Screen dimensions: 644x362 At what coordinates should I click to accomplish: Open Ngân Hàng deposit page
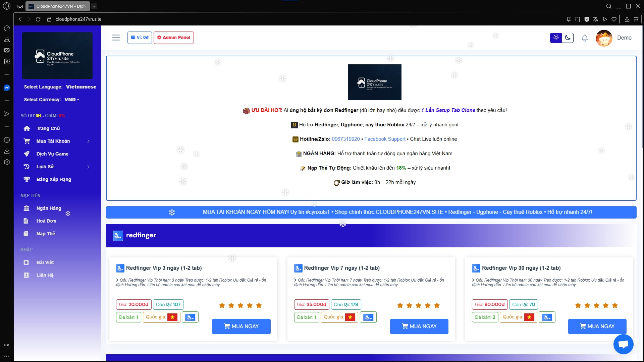(49, 208)
